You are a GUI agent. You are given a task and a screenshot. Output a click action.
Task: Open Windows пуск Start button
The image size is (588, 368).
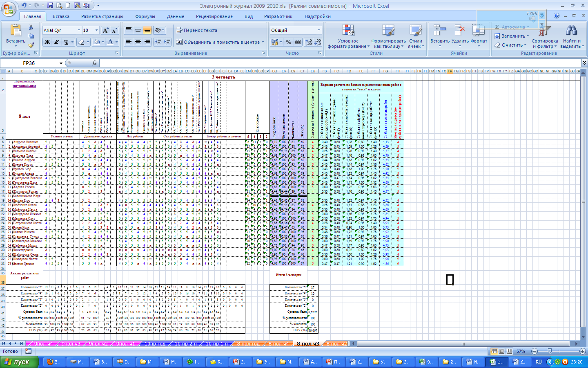point(19,362)
